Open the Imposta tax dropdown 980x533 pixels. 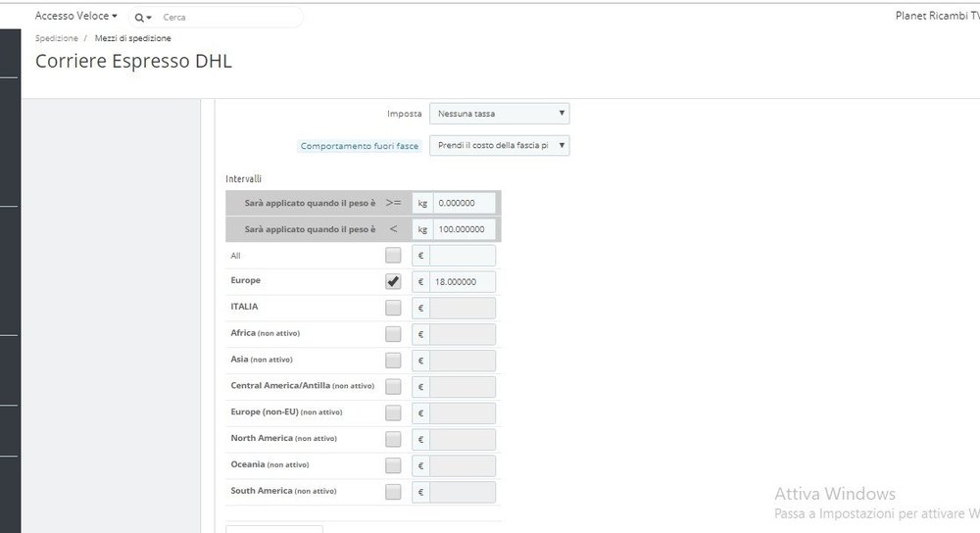[x=500, y=114]
